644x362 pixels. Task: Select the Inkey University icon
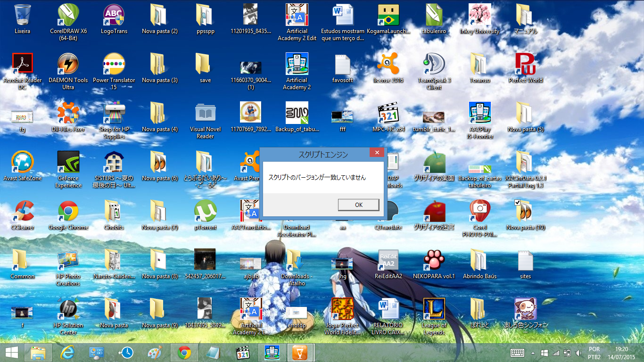pos(479,19)
